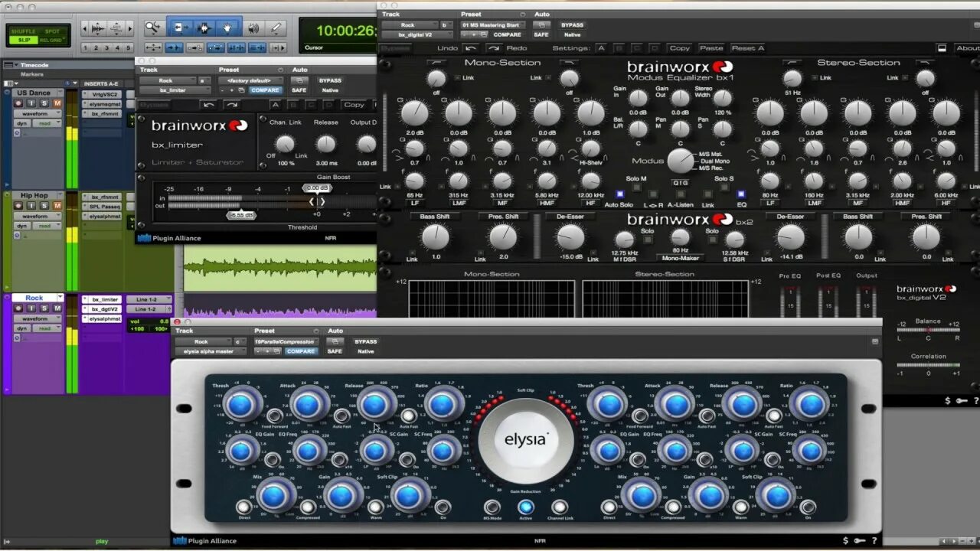980x551 pixels.
Task: Click the question mark icon in elysia footer
Action: 874,540
